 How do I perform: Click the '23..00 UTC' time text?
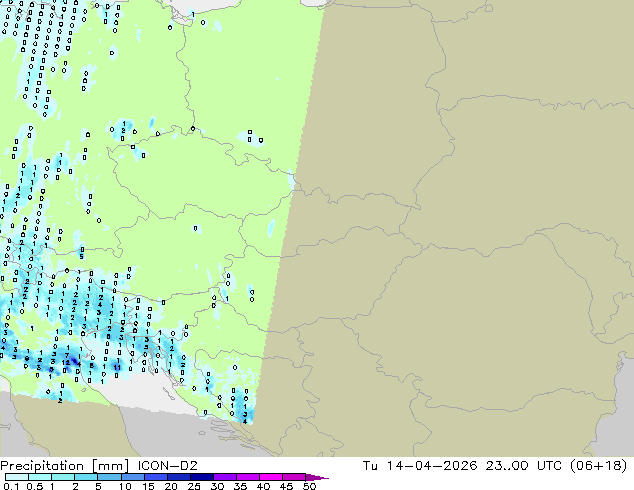click(x=524, y=466)
